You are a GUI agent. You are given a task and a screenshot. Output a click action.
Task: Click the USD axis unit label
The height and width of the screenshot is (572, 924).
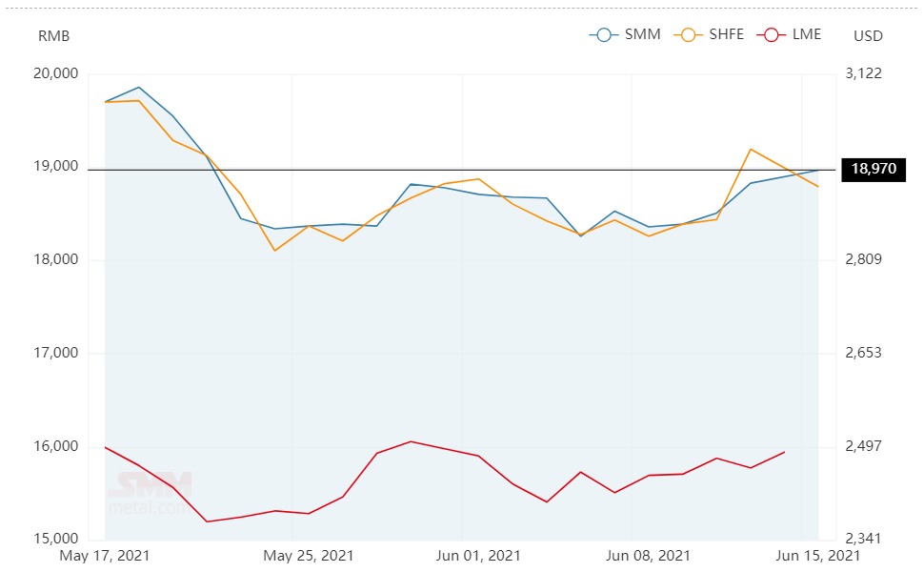868,36
